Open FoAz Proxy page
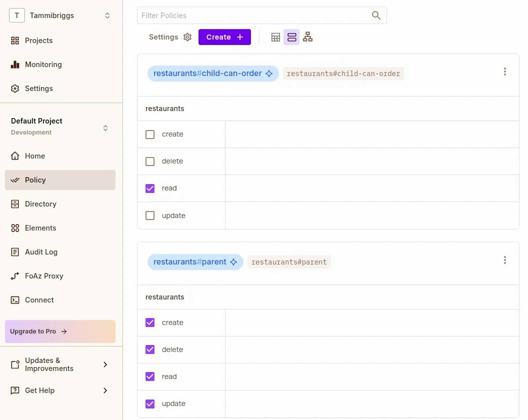This screenshot has width=528, height=420. point(60,276)
